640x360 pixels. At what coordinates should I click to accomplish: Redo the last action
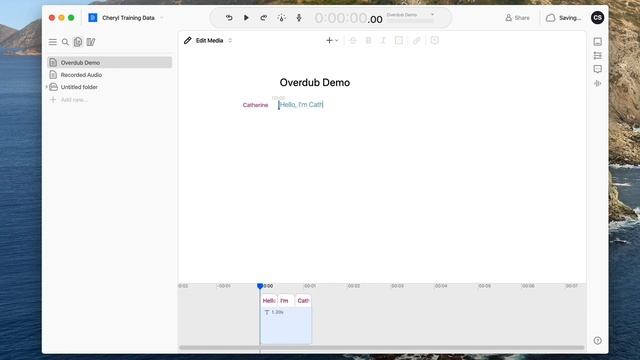[x=264, y=18]
